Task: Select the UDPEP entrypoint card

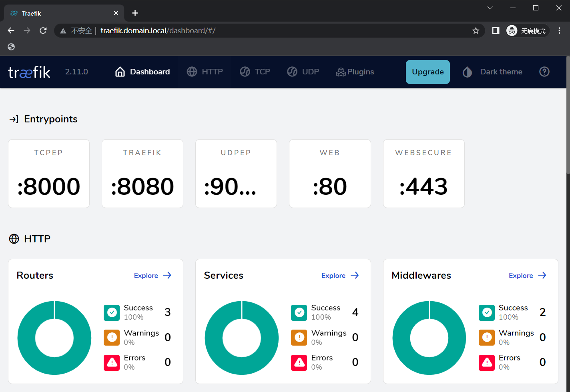Action: (236, 174)
